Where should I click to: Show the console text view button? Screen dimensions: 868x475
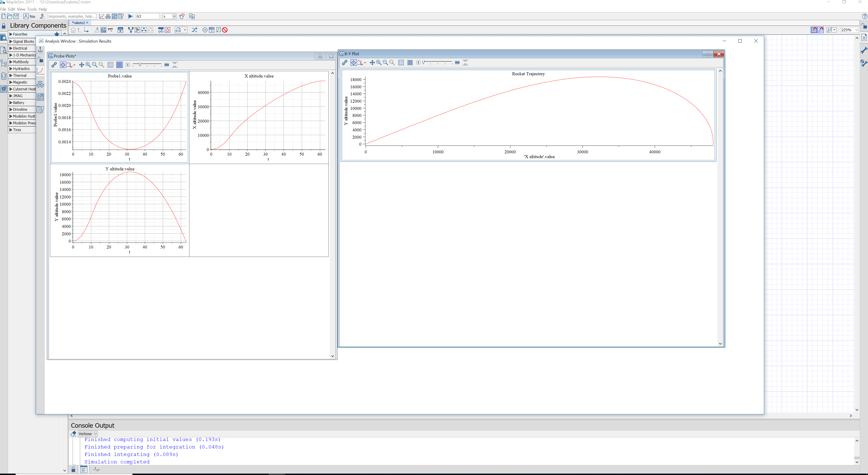[84, 469]
